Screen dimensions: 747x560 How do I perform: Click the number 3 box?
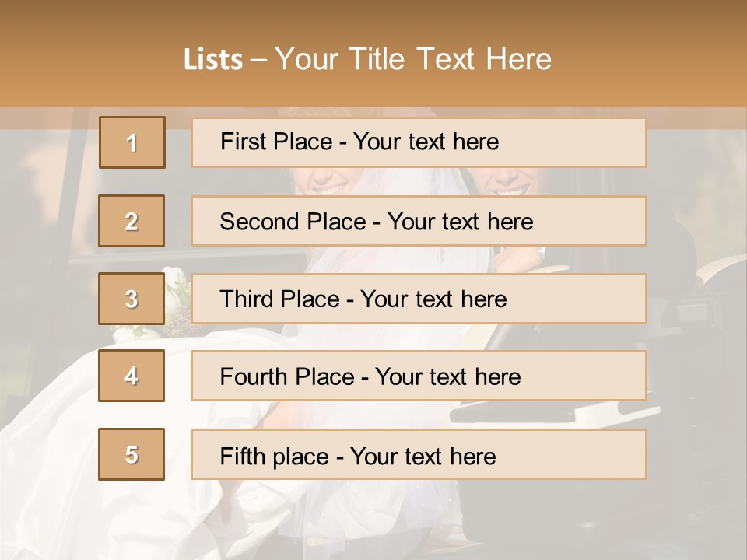pyautogui.click(x=132, y=299)
